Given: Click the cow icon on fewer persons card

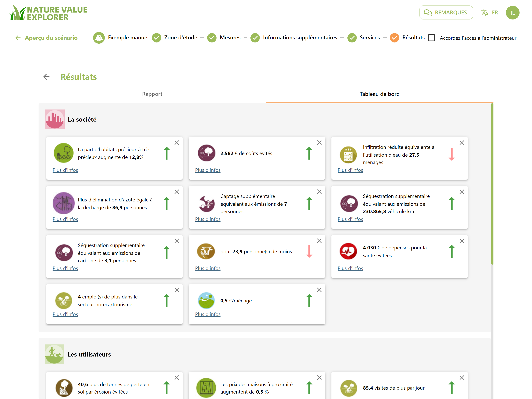Looking at the screenshot, I should [206, 251].
